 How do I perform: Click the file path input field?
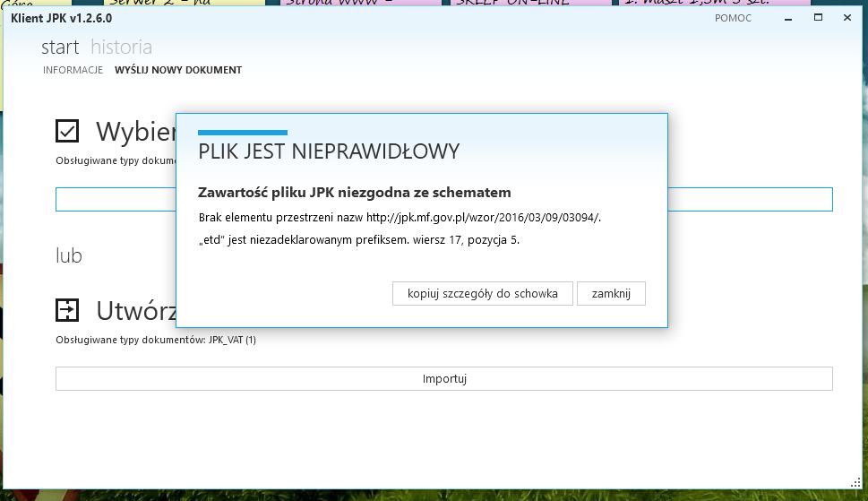(116, 199)
